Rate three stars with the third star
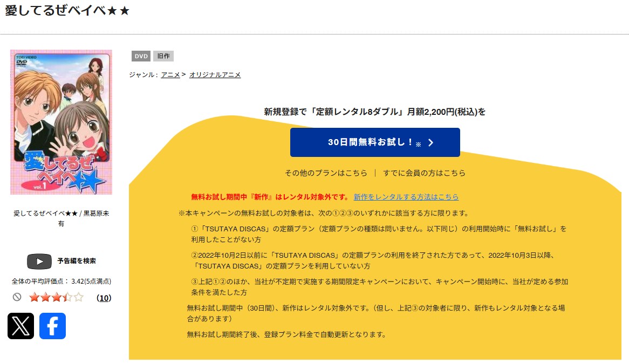The width and height of the screenshot is (629, 364). (57, 297)
